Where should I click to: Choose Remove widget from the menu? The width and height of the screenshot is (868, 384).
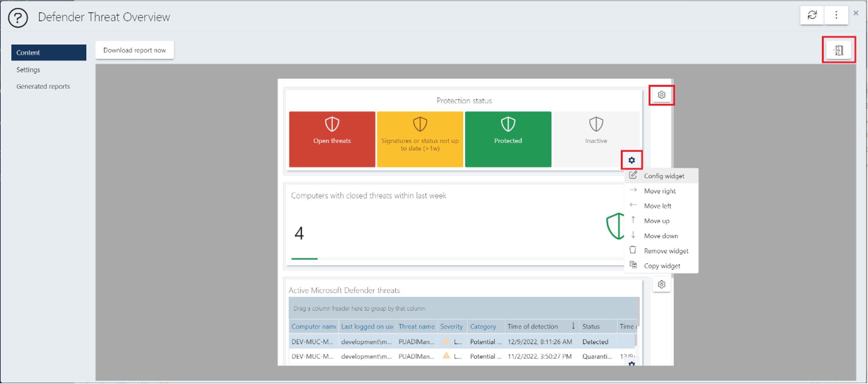[661, 251]
